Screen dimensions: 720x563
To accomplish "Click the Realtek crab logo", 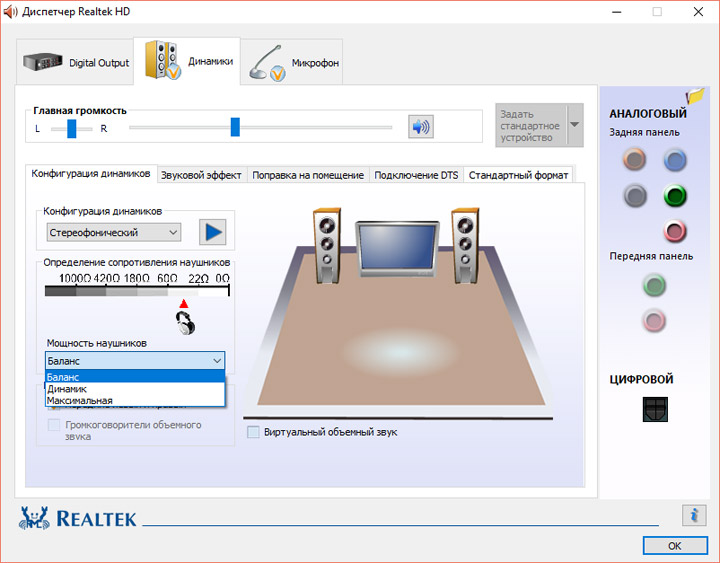I will click(34, 518).
